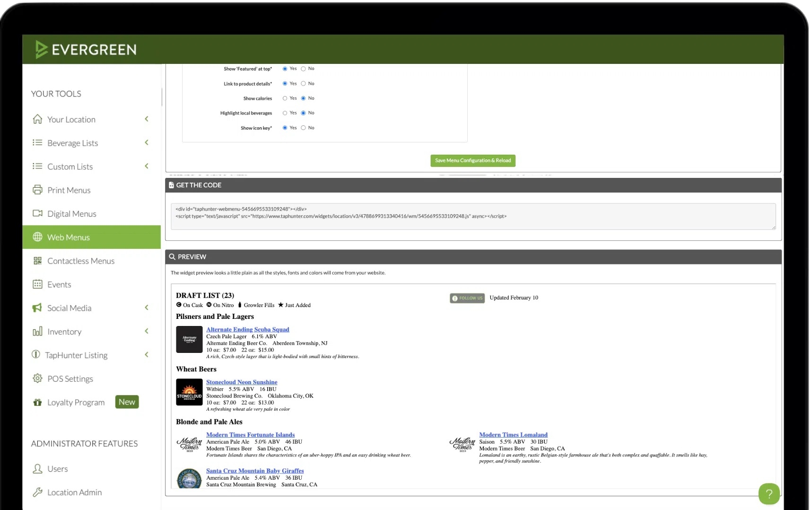This screenshot has width=812, height=510.
Task: Click the Contactless Menus QR icon
Action: (37, 261)
